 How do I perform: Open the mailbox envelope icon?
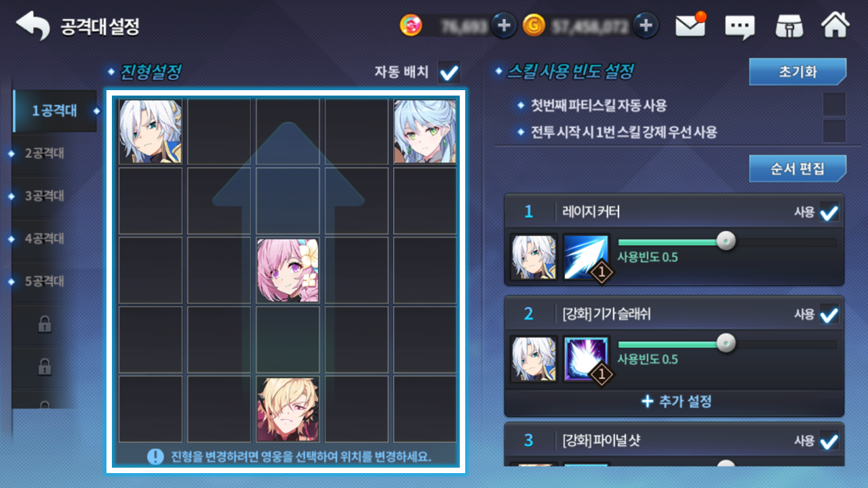pyautogui.click(x=691, y=26)
